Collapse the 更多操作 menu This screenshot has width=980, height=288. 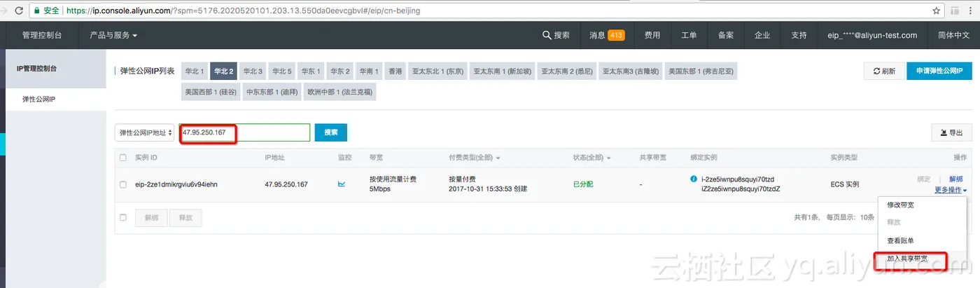click(x=951, y=190)
